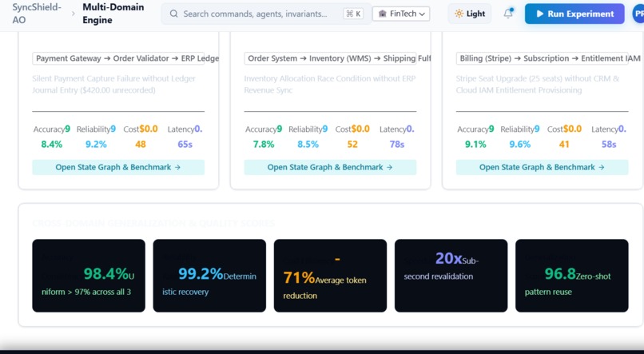644x354 pixels.
Task: Click the cost value 41
Action: coord(564,144)
